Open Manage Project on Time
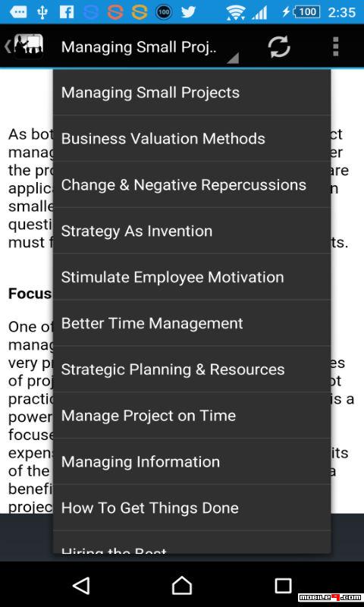This screenshot has height=607, width=364. coord(192,415)
